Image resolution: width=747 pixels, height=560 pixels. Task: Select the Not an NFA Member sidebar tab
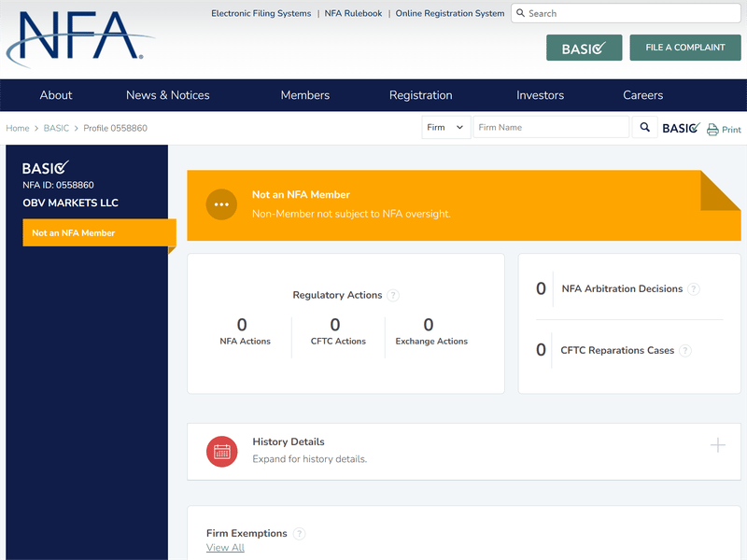pyautogui.click(x=100, y=232)
